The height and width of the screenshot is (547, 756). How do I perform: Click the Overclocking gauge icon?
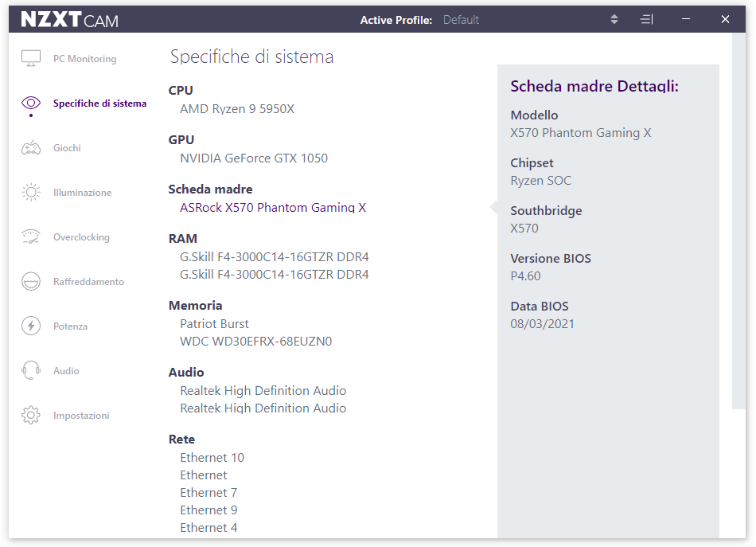[31, 236]
